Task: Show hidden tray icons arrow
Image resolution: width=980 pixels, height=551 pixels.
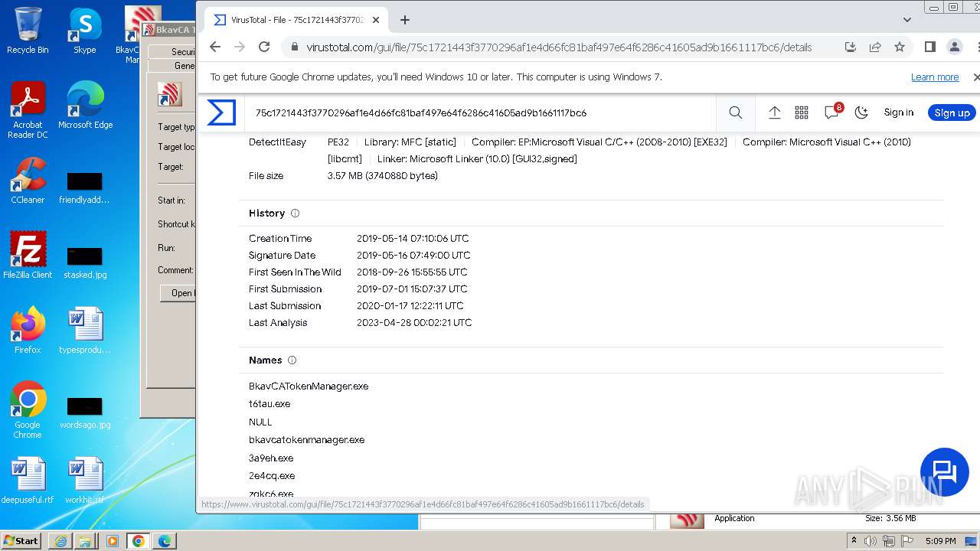Action: coord(854,541)
